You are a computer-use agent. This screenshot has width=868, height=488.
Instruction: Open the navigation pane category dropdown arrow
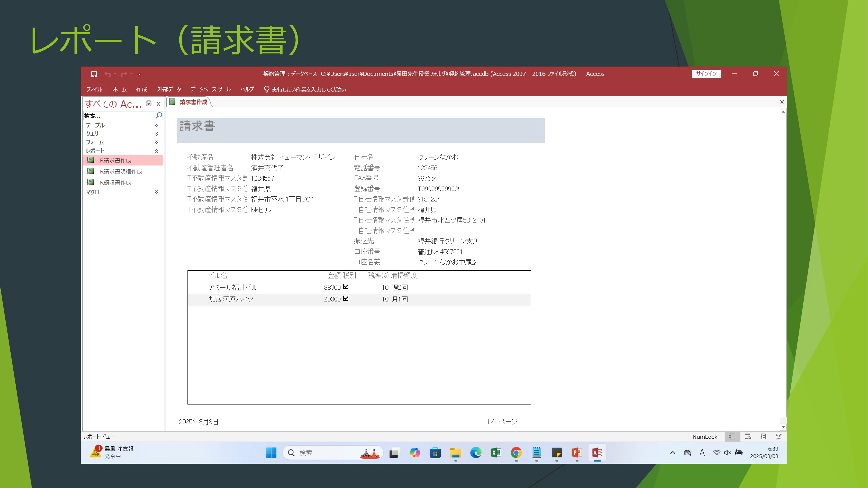pos(149,104)
